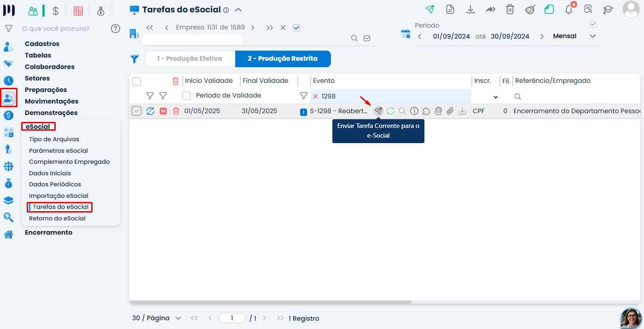Open the Inscr. column filter dropdown

[x=496, y=97]
